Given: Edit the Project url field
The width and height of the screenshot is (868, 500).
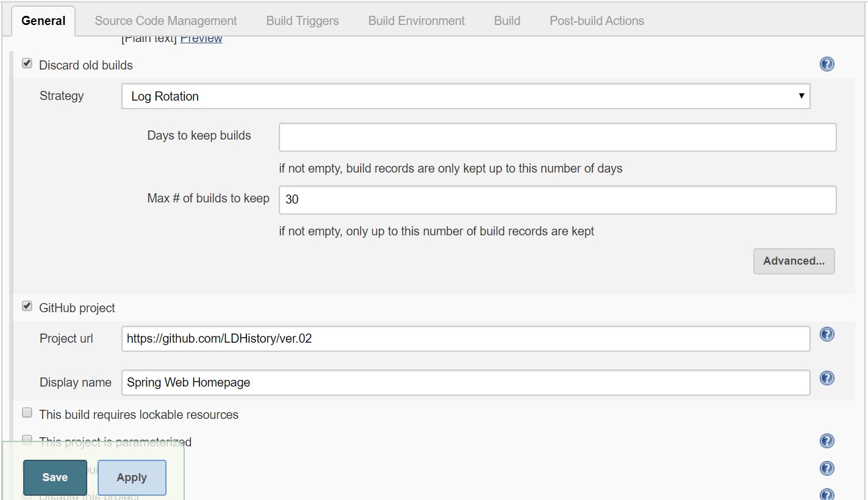Looking at the screenshot, I should pos(465,338).
